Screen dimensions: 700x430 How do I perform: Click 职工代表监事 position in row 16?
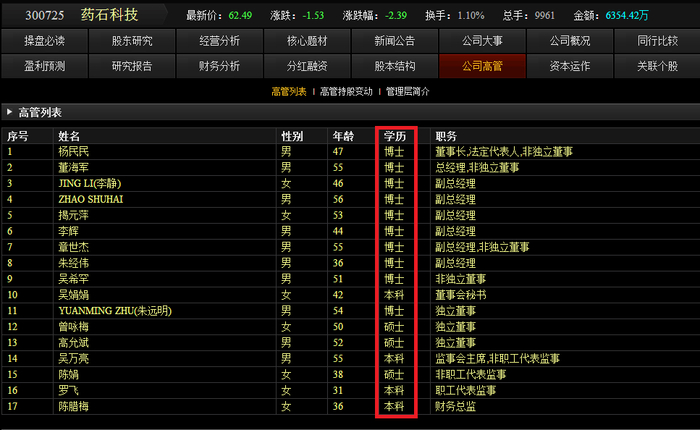pos(466,391)
